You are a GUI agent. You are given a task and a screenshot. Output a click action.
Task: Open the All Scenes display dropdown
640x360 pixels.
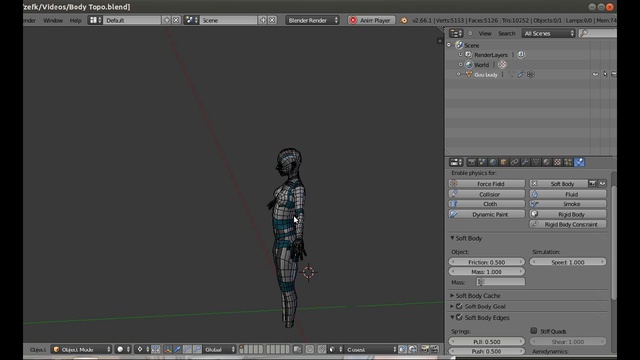548,33
